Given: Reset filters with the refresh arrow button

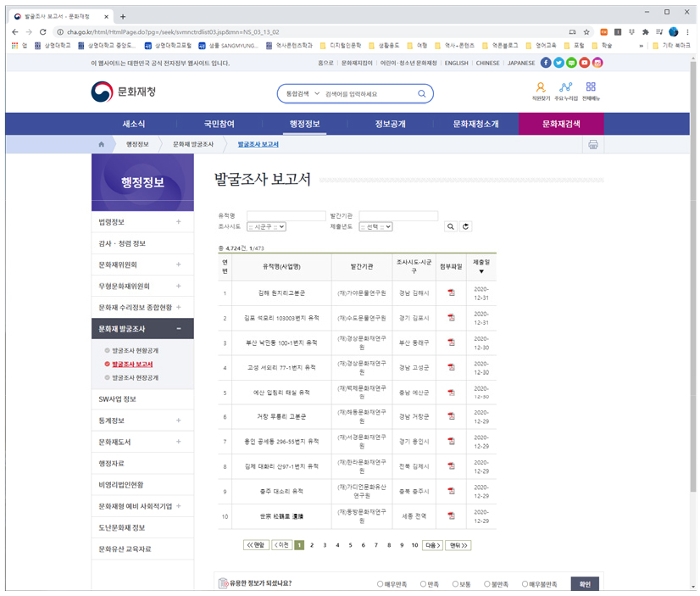Looking at the screenshot, I should [465, 226].
